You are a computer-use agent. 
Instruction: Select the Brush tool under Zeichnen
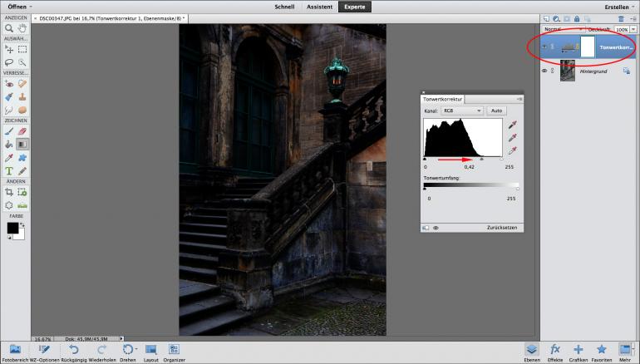[x=9, y=131]
